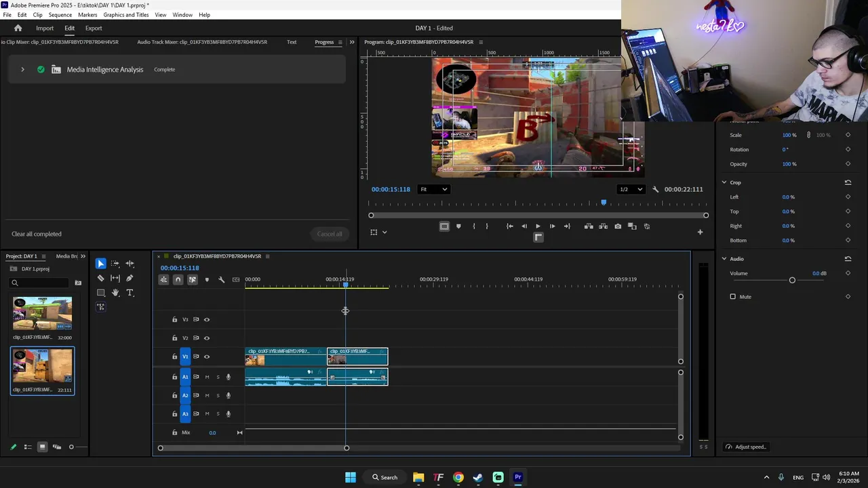
Task: Expand Media Intelligence Analysis row
Action: [x=22, y=69]
